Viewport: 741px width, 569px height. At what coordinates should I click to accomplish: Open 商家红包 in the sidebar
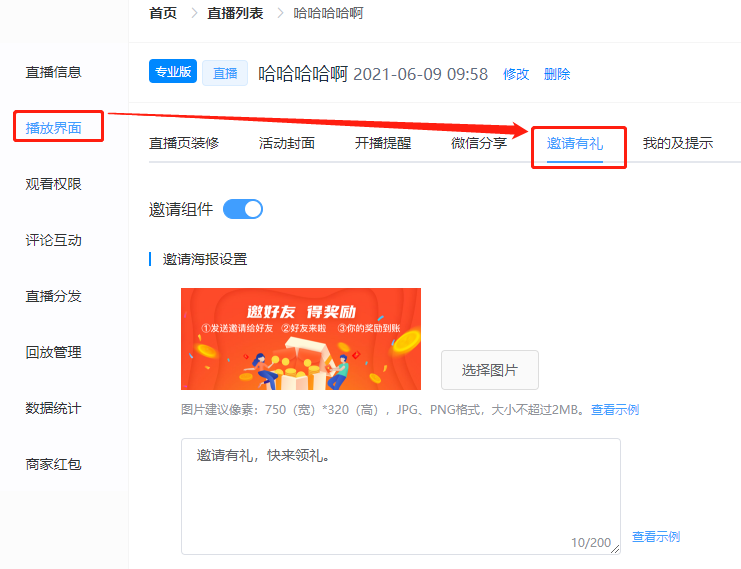tap(53, 465)
